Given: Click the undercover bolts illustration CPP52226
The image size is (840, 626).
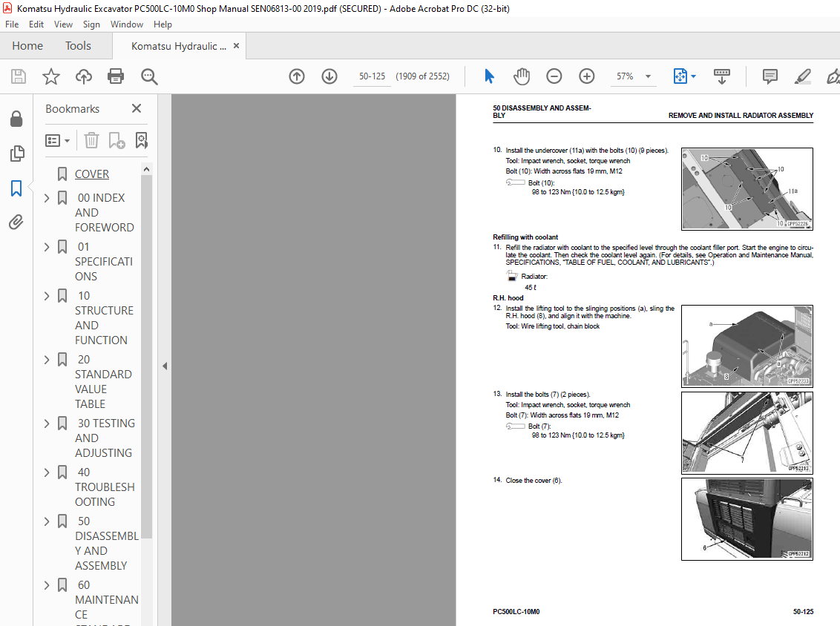Looking at the screenshot, I should click(747, 189).
